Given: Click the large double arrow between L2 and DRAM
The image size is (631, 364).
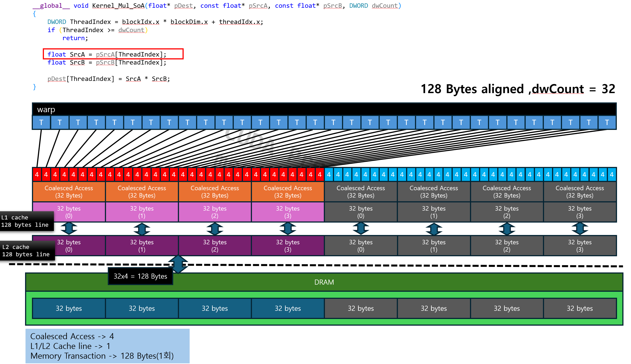Looking at the screenshot, I should tap(178, 264).
